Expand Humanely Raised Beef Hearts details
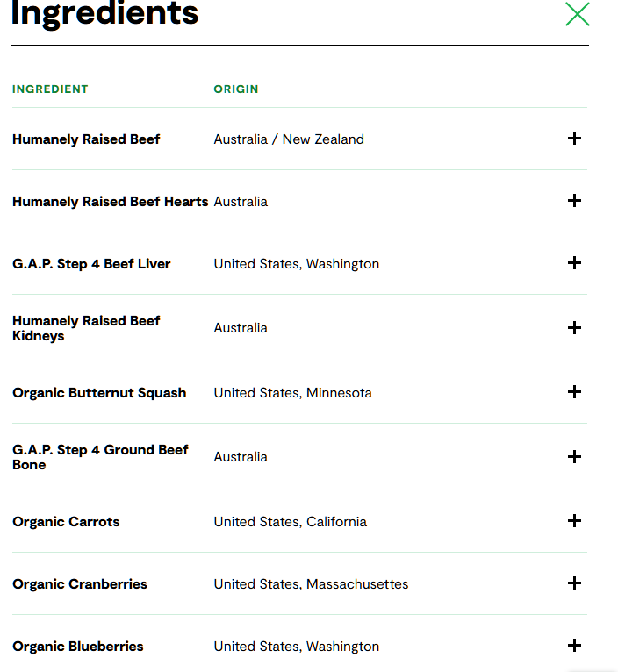Screen dimensions: 618x672 click(x=574, y=201)
